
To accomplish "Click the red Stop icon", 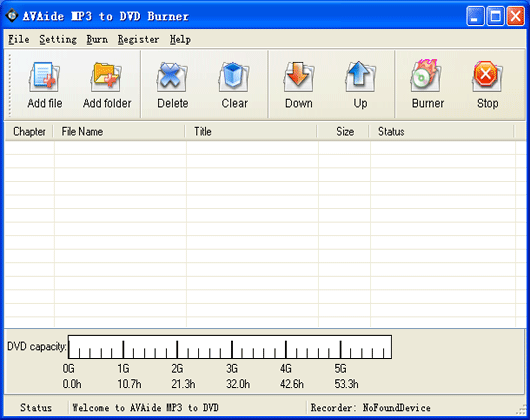I will click(x=487, y=77).
